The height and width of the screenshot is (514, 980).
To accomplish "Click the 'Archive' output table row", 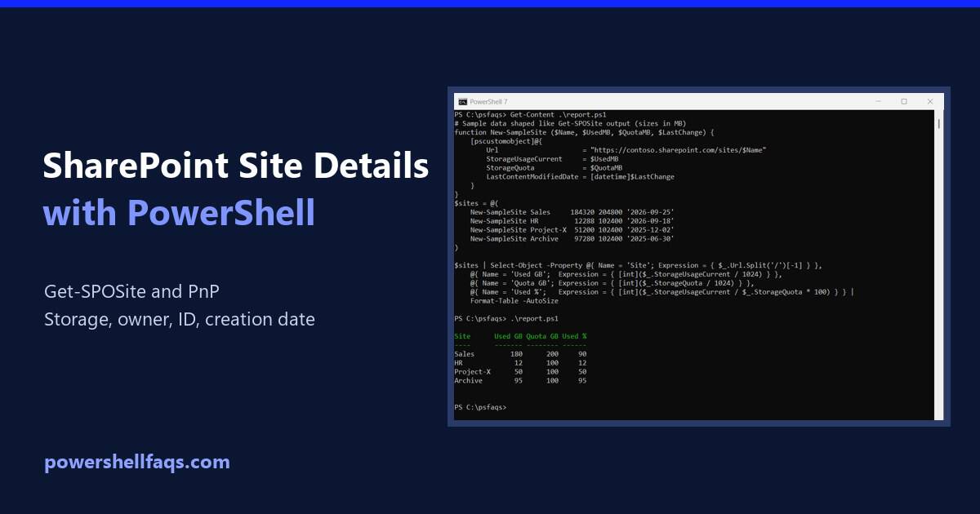I will pyautogui.click(x=520, y=380).
